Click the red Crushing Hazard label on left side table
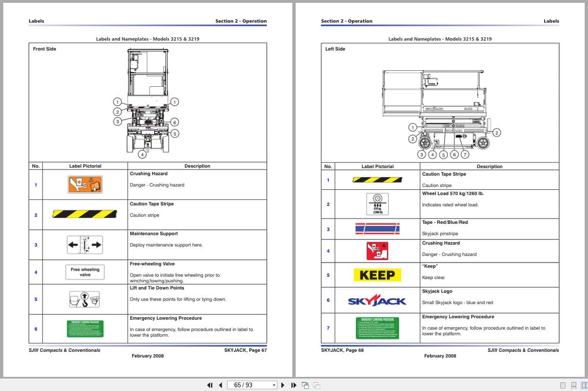The height and width of the screenshot is (391, 588). coord(377,251)
